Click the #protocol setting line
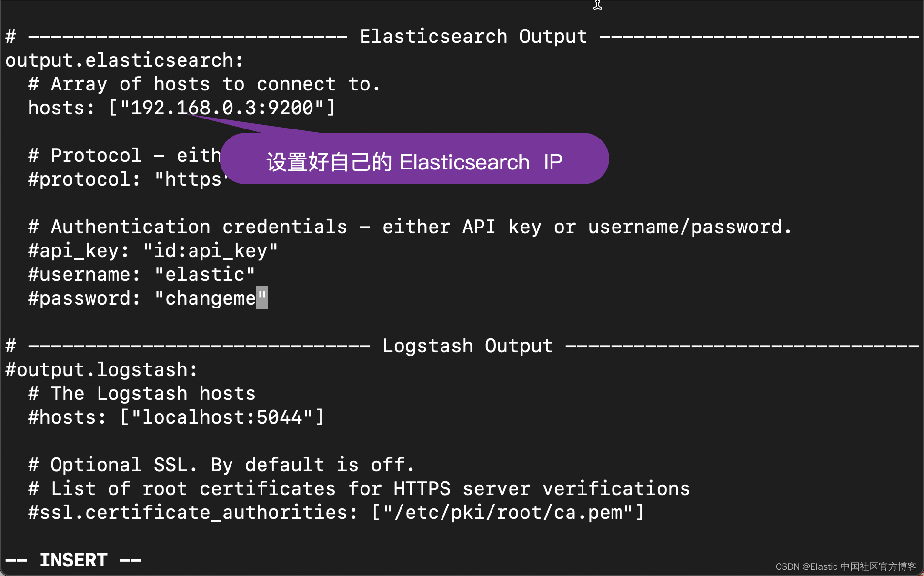 point(124,179)
